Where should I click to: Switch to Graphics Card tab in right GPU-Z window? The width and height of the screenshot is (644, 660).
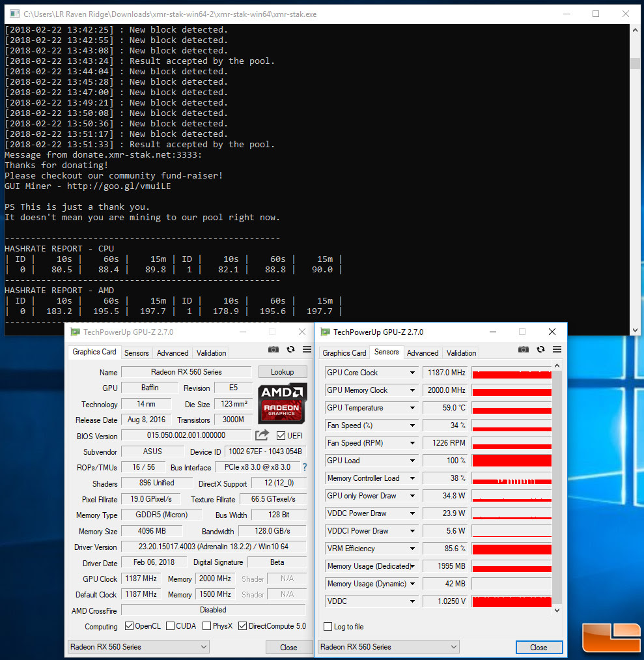click(x=344, y=353)
